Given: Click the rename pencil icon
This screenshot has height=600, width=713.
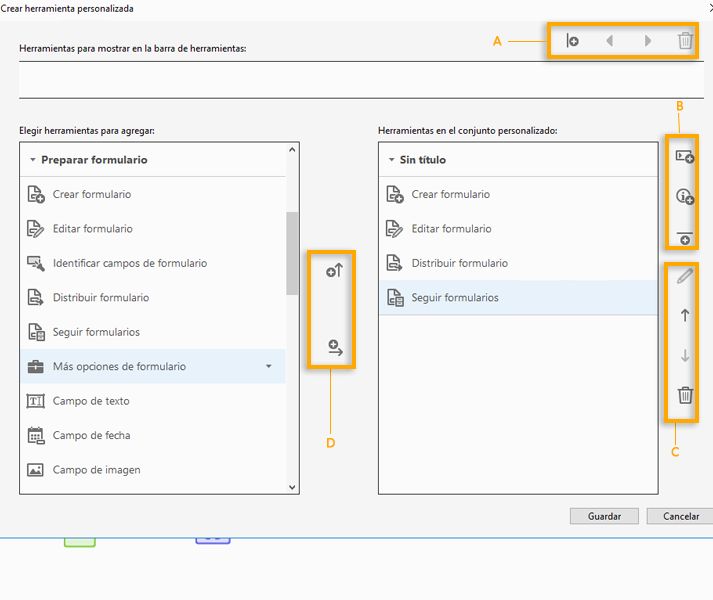Looking at the screenshot, I should tap(685, 276).
